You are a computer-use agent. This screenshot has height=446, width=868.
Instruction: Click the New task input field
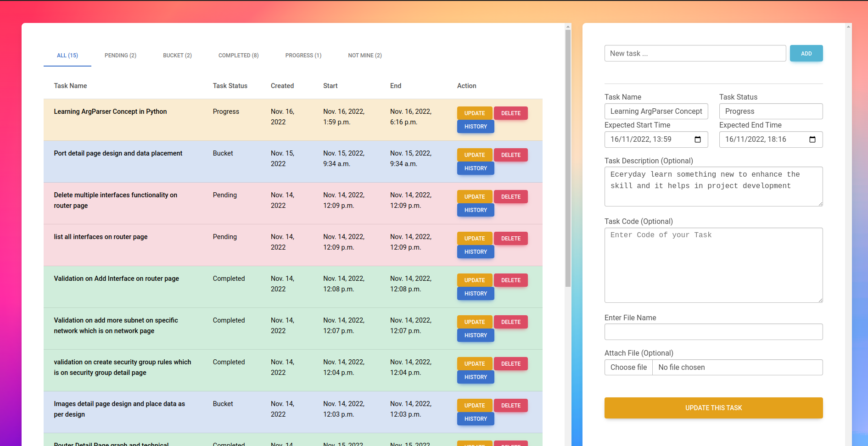click(695, 53)
